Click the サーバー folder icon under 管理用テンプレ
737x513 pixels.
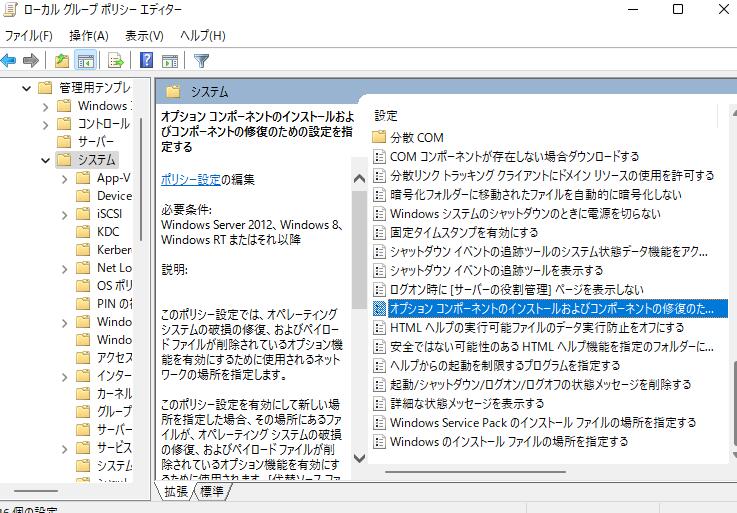click(64, 142)
